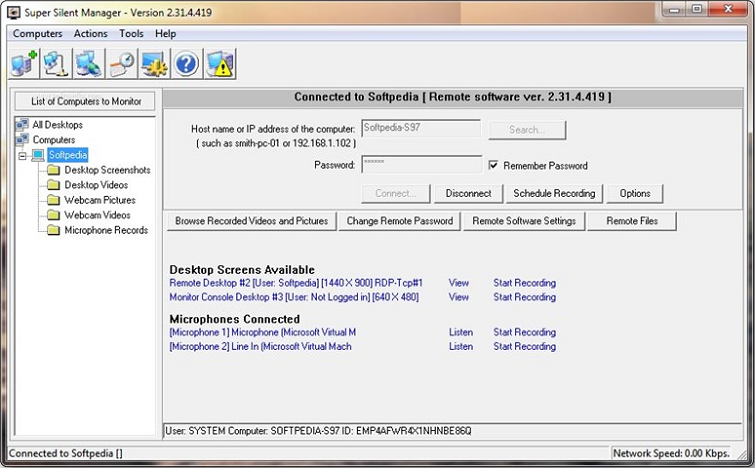Open the calendar-and-clock schedule toolbar icon
The height and width of the screenshot is (468, 755).
coord(121,64)
